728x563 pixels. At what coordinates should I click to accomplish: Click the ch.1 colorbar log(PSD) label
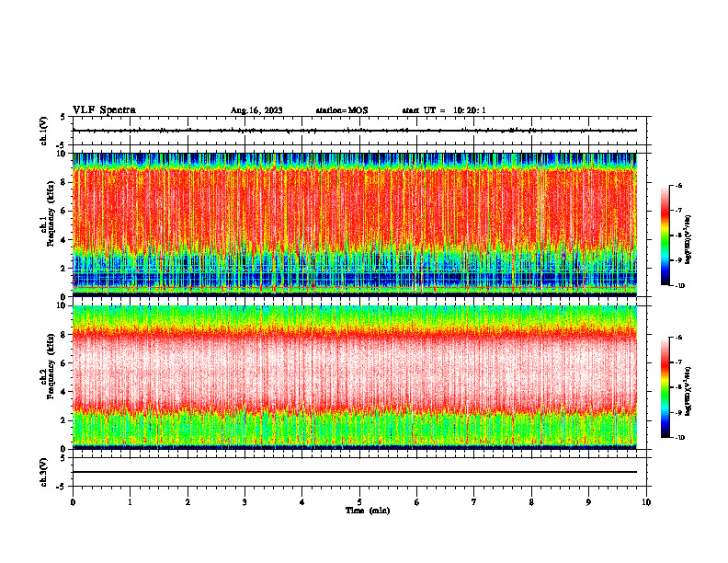point(688,240)
